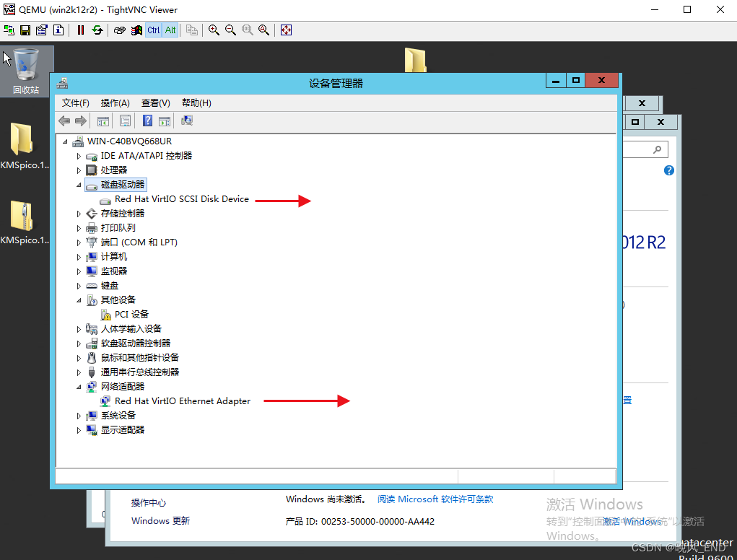This screenshot has width=737, height=560.
Task: Select the 监视器 category
Action: coord(114,271)
